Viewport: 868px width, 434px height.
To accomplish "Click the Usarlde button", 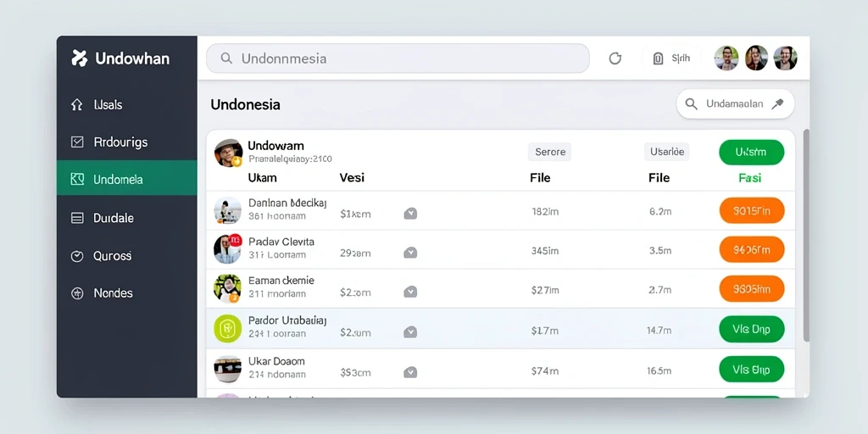I will (x=666, y=152).
